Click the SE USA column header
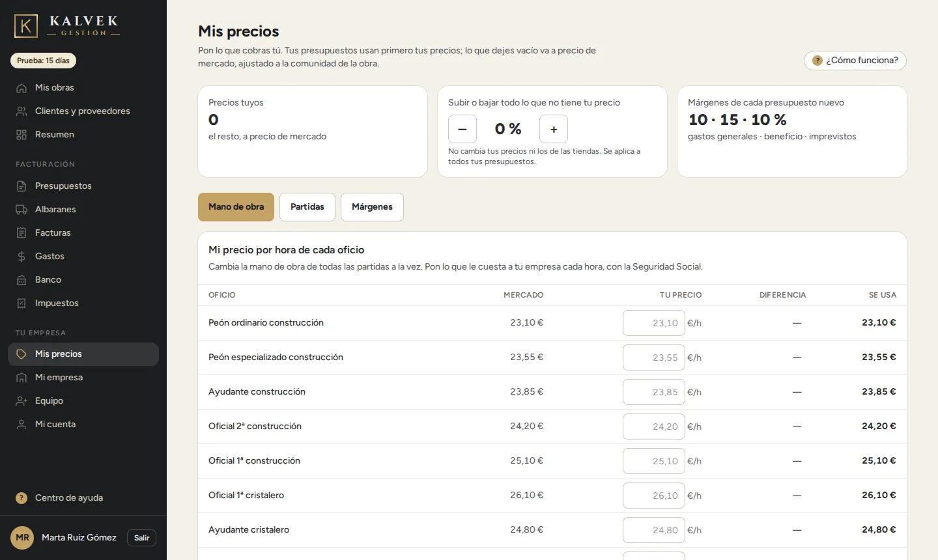The image size is (938, 560). [x=882, y=295]
